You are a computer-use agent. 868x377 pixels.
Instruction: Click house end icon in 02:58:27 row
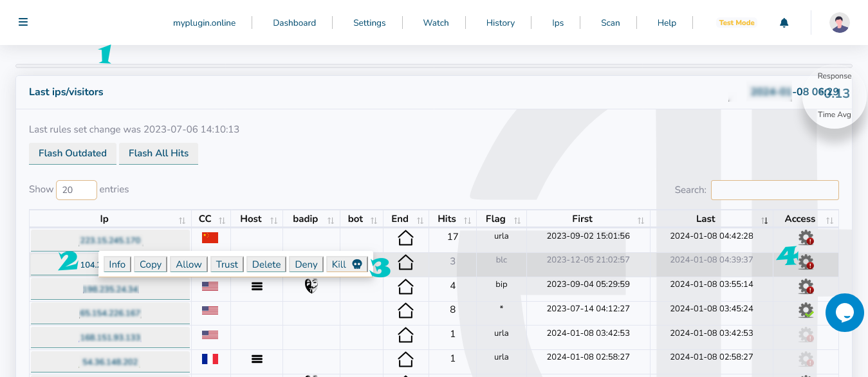[x=405, y=358]
